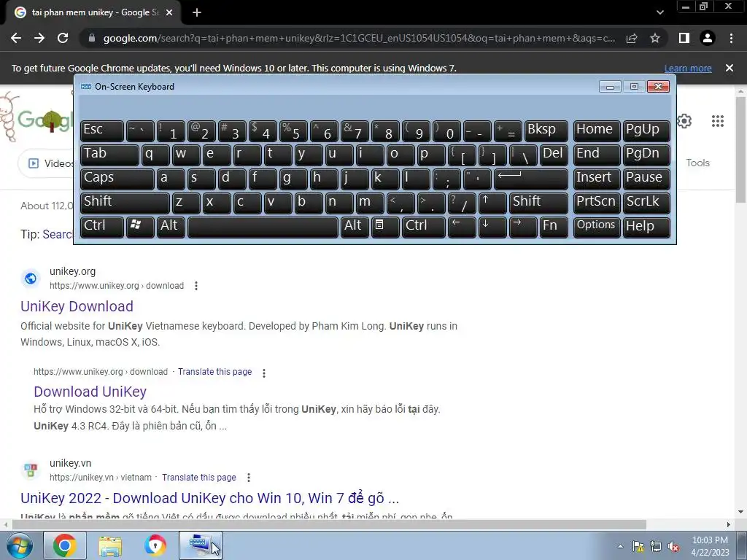The image size is (747, 560).
Task: Close the 'tai phan mem unikey' tab
Action: click(169, 12)
